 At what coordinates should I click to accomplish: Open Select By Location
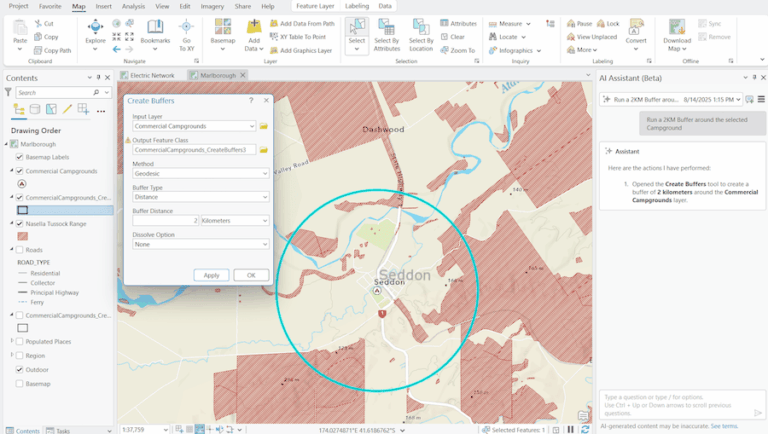(x=421, y=34)
